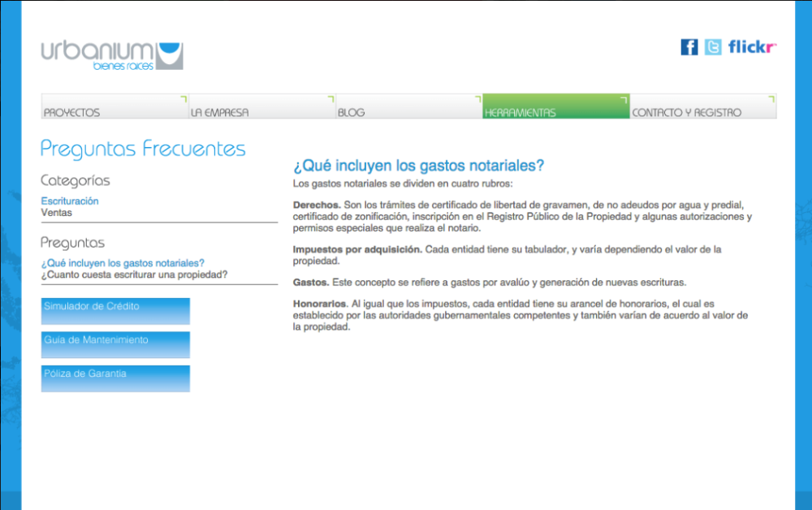This screenshot has height=510, width=812.
Task: Open sidebar question about gastos notariales
Action: (123, 263)
